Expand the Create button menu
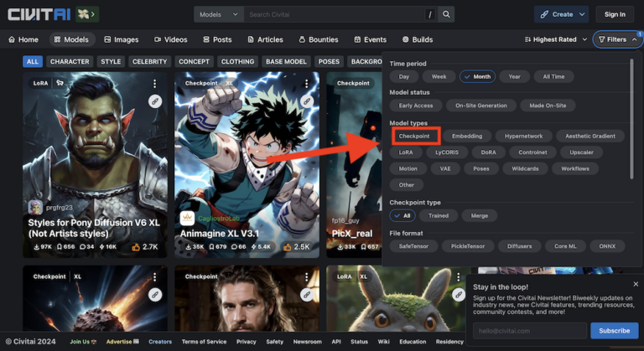The image size is (644, 351). click(561, 14)
